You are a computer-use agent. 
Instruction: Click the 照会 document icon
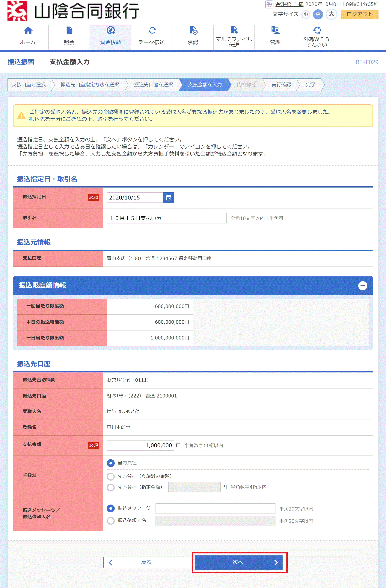pyautogui.click(x=69, y=30)
